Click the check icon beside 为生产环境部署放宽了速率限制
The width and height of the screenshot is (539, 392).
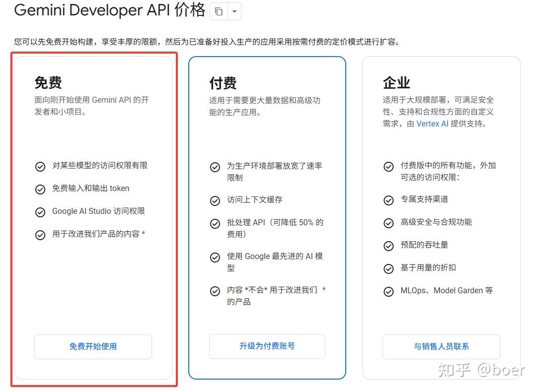215,167
